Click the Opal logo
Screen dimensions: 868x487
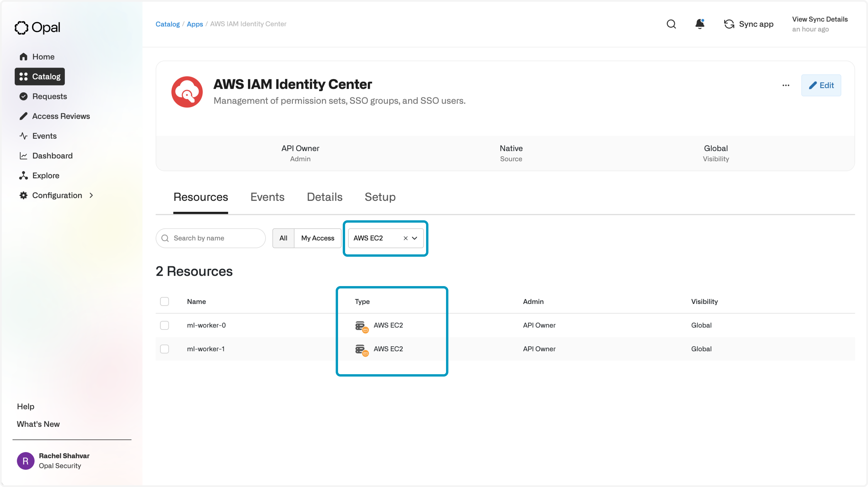coord(37,28)
